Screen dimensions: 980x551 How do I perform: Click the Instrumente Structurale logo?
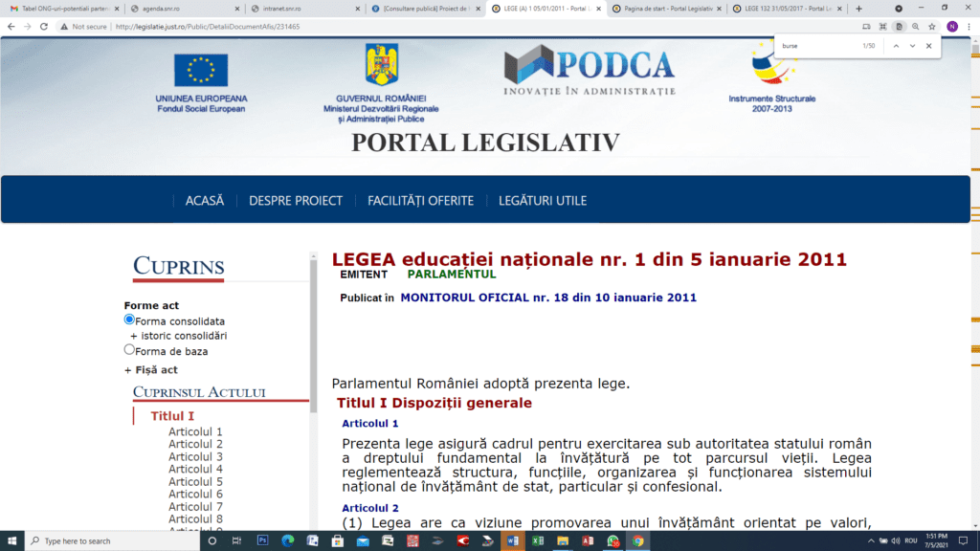tap(772, 64)
